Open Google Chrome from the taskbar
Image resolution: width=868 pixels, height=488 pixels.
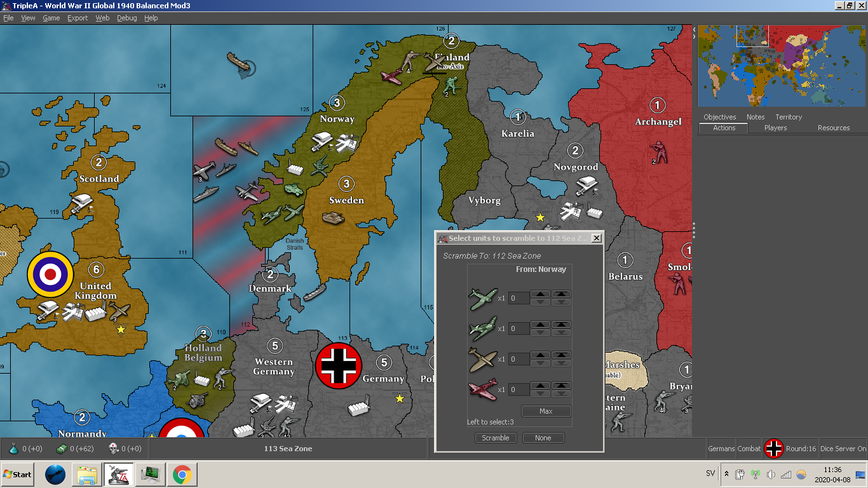[x=182, y=474]
